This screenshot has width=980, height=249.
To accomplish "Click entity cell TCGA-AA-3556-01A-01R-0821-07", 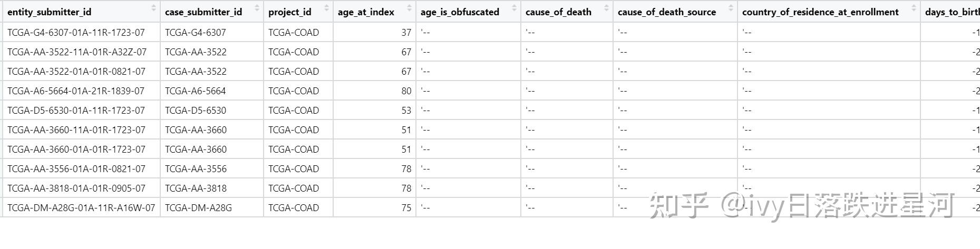I will pyautogui.click(x=76, y=169).
